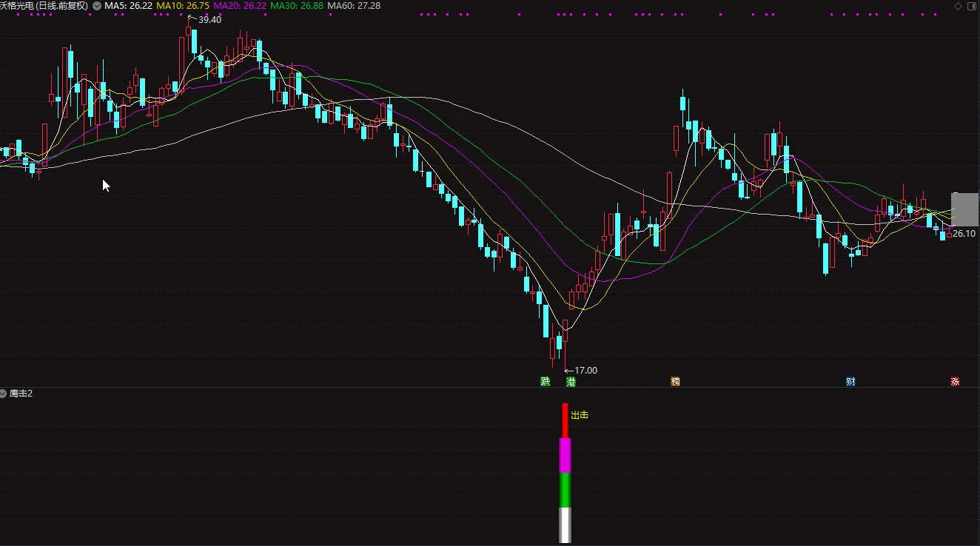Click the 26.10 current price label

click(964, 234)
